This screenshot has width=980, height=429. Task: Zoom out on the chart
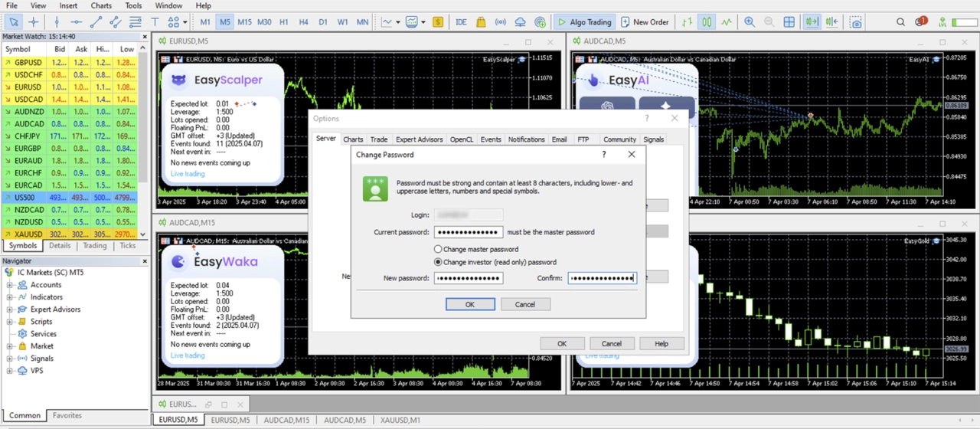pyautogui.click(x=769, y=22)
